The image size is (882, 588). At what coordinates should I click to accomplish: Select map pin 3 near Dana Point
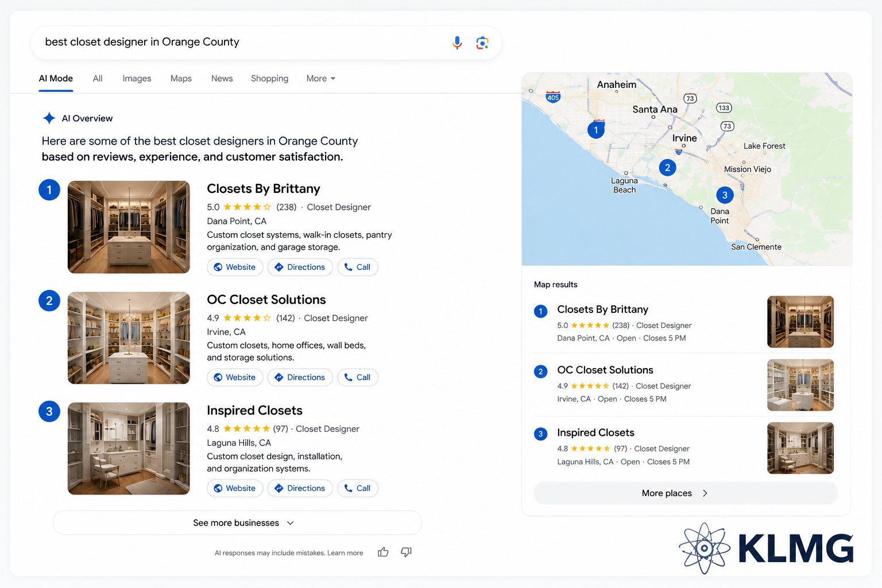pyautogui.click(x=725, y=195)
